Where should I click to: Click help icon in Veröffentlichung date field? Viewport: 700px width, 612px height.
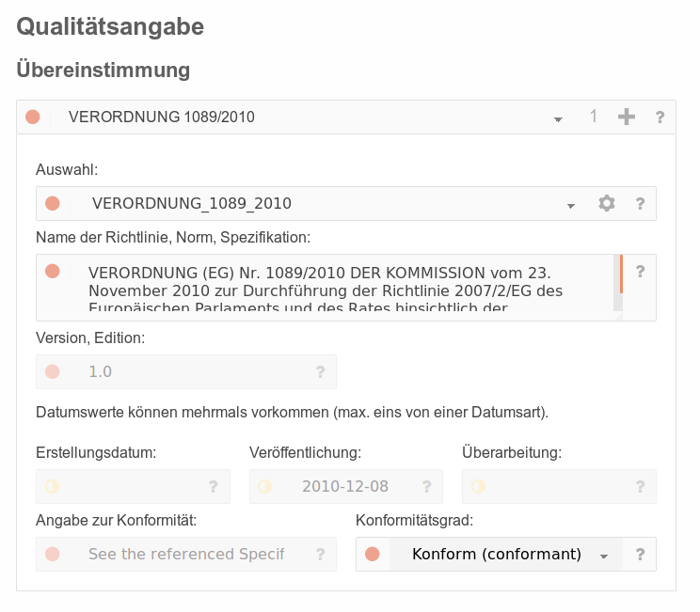tap(427, 487)
